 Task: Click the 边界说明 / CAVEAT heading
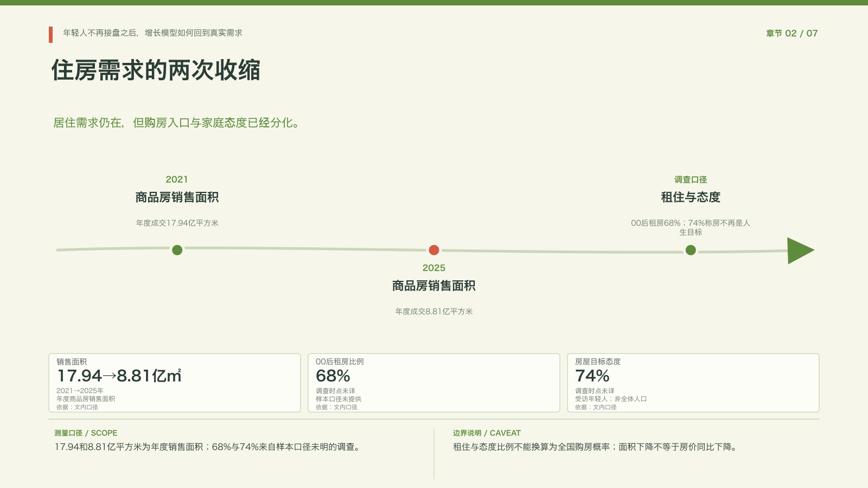pyautogui.click(x=487, y=433)
